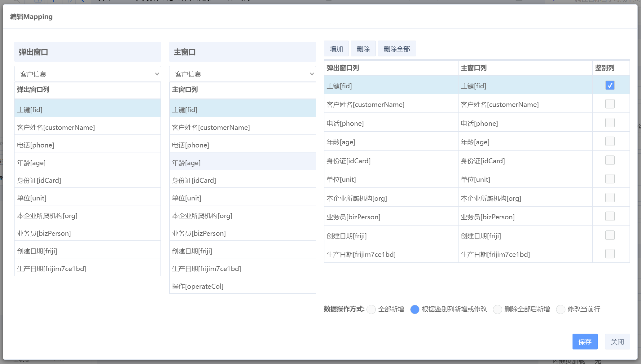
Task: Select 删除全部后新增 data operation mode
Action: (497, 309)
